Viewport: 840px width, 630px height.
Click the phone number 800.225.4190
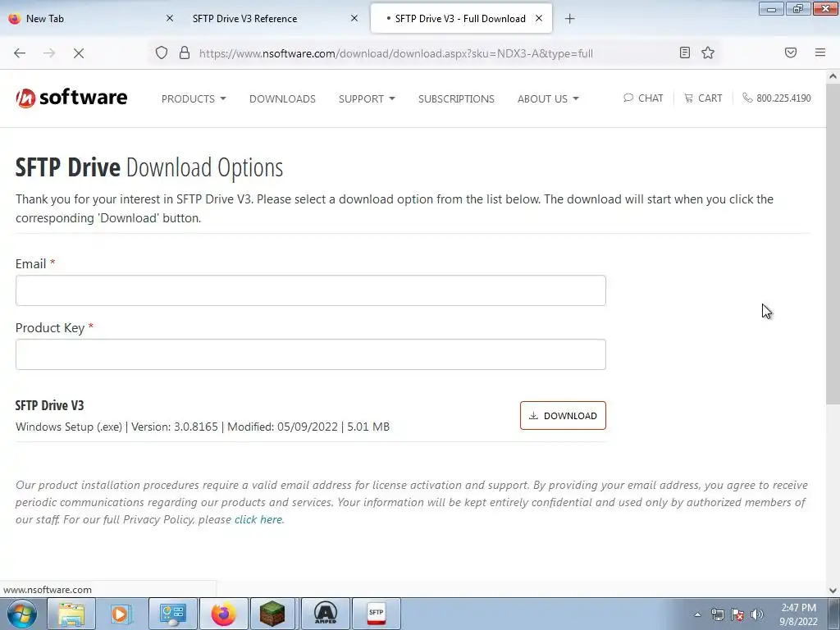point(777,98)
